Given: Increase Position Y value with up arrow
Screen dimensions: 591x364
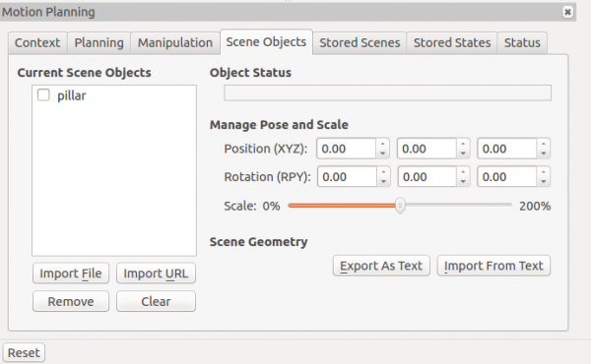Looking at the screenshot, I should coord(463,144).
